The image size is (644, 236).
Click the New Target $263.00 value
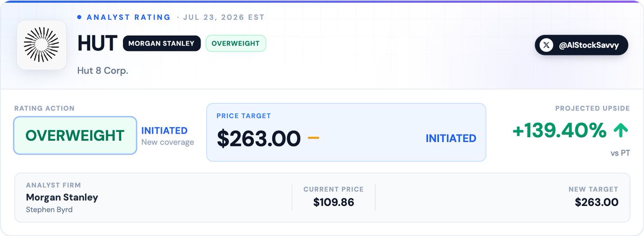pos(596,202)
